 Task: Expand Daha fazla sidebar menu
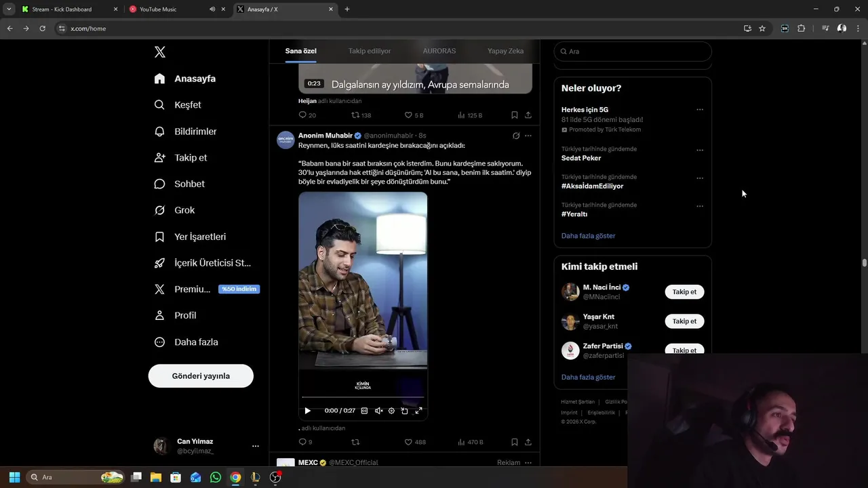point(186,342)
